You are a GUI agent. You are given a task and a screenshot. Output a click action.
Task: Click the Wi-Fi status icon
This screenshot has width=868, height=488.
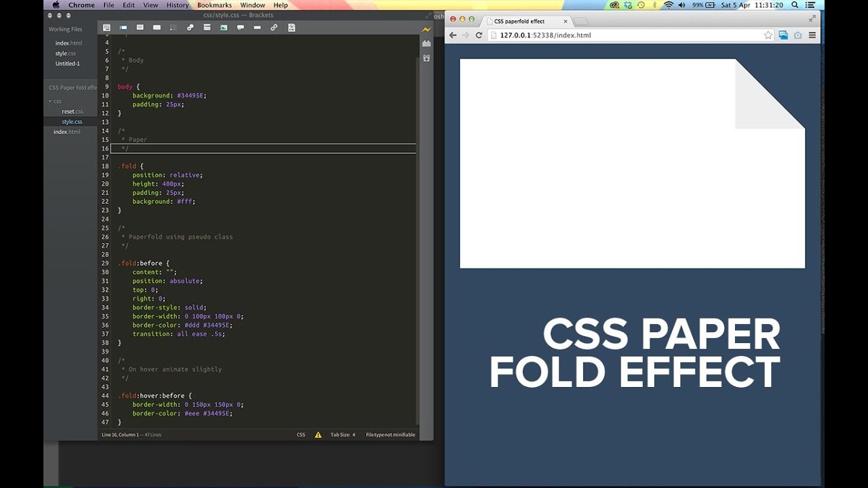[x=669, y=5]
